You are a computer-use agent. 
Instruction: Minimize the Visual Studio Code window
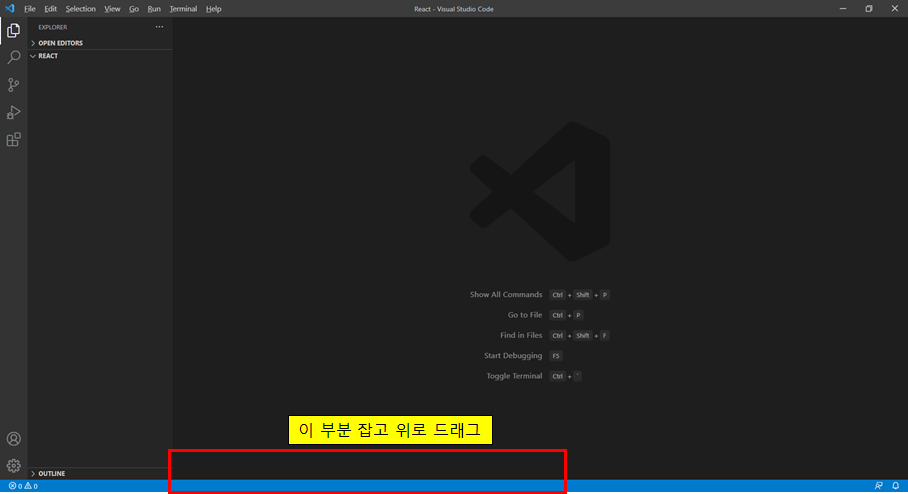[843, 9]
